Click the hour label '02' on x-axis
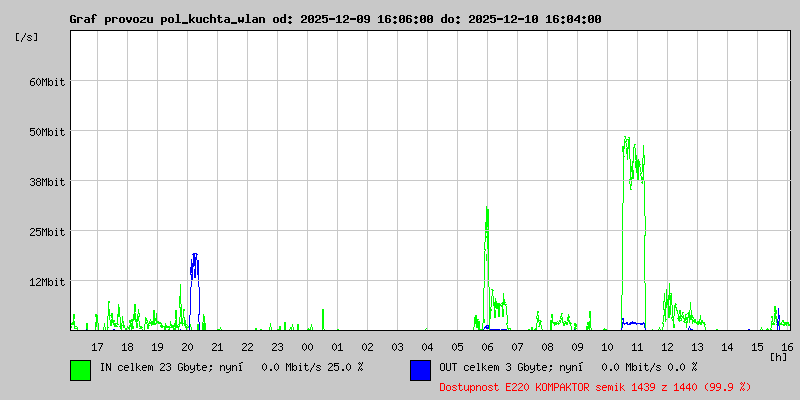 [x=367, y=347]
